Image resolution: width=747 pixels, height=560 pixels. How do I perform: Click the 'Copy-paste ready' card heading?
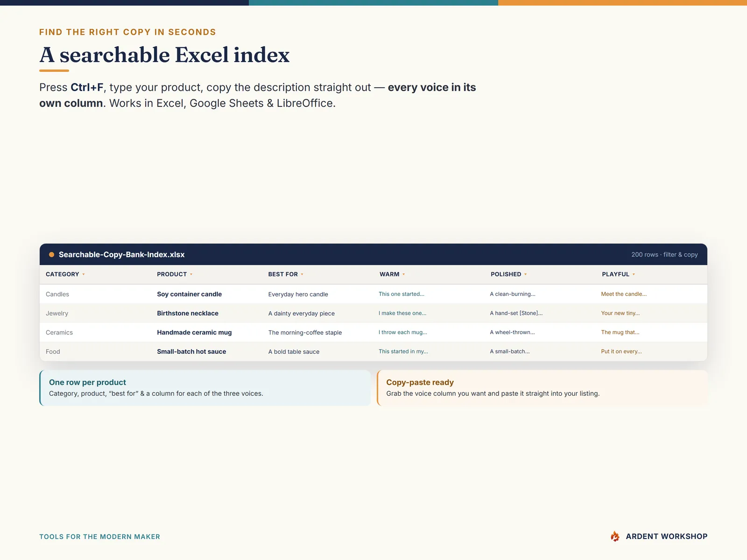tap(420, 382)
